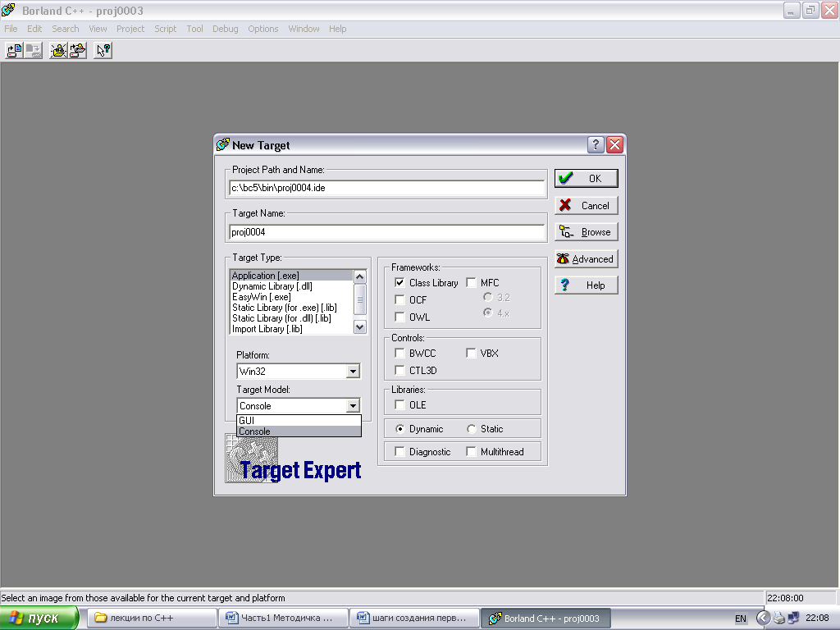Enable the Multithread checkbox
Image resolution: width=840 pixels, height=630 pixels.
(471, 452)
